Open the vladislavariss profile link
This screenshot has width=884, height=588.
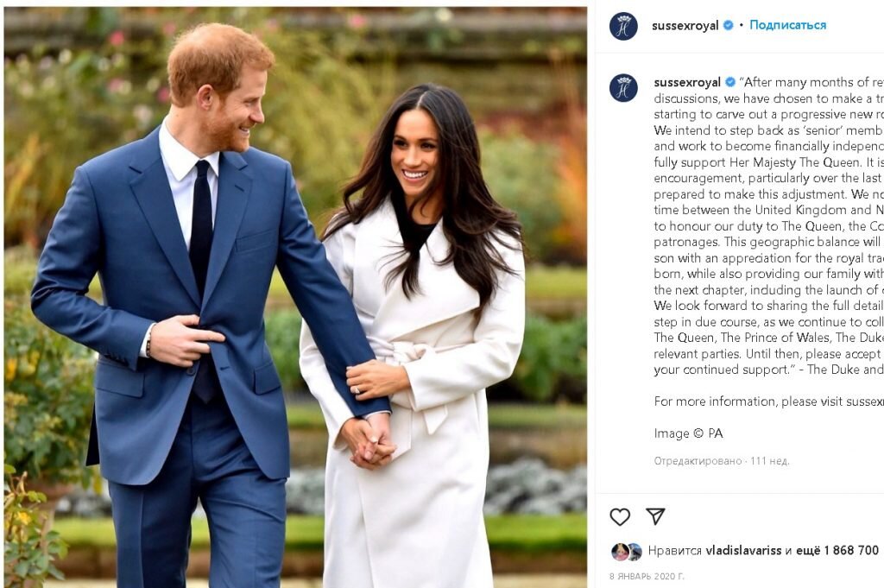[x=743, y=550]
